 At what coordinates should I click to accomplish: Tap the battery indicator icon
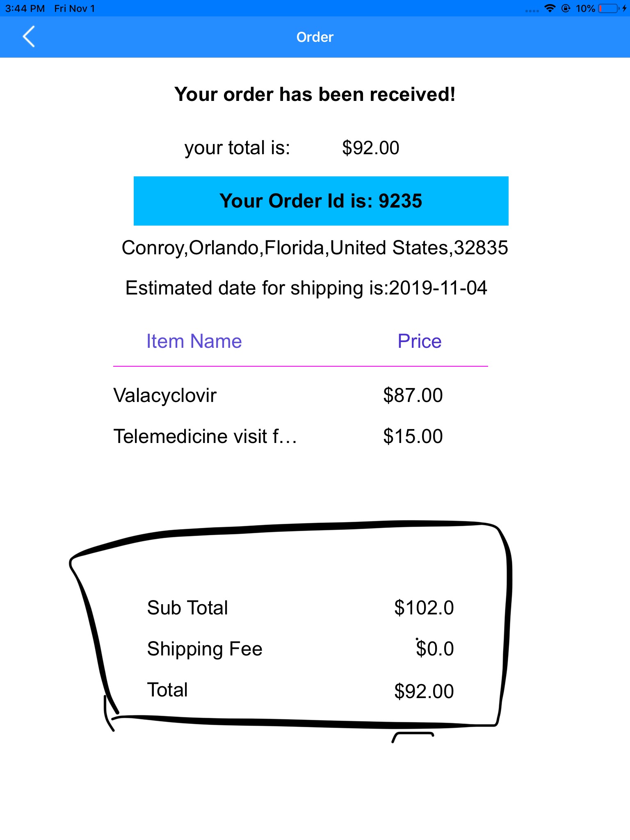(609, 8)
